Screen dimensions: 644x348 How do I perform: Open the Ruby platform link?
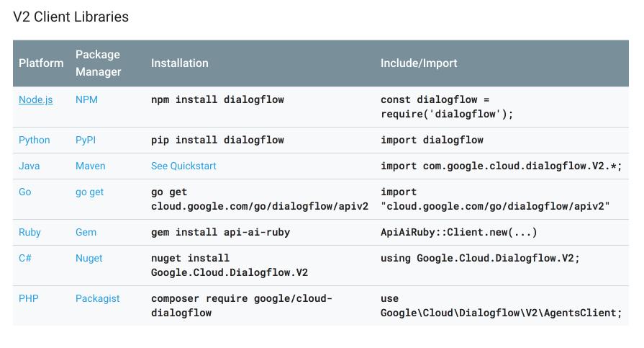[30, 232]
